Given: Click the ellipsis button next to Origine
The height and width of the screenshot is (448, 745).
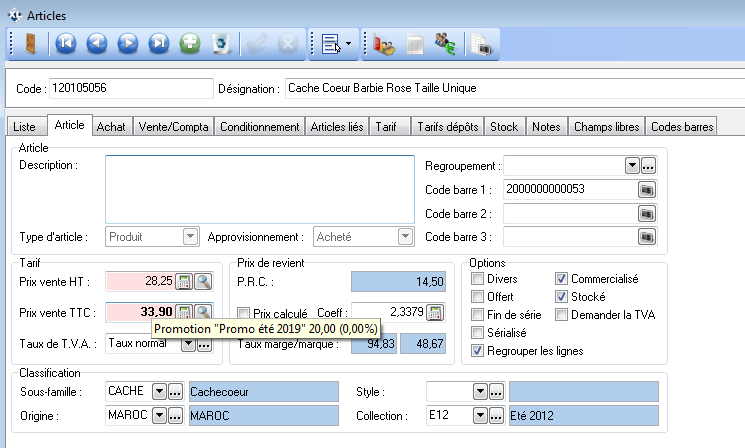Looking at the screenshot, I should coord(175,414).
